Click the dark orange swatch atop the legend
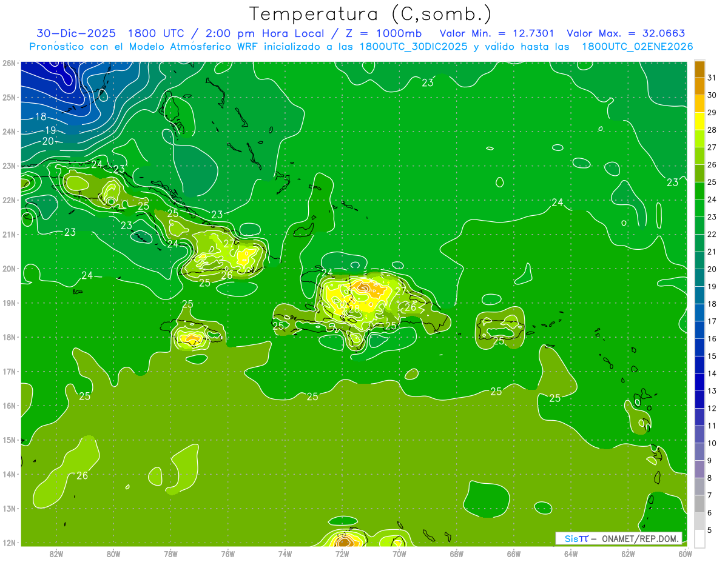The image size is (728, 562). [699, 69]
